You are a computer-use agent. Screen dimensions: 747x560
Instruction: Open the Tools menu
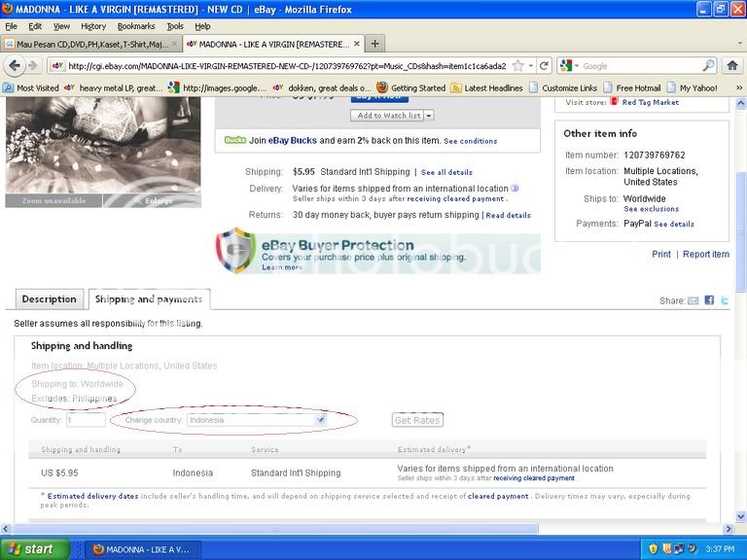(x=175, y=26)
